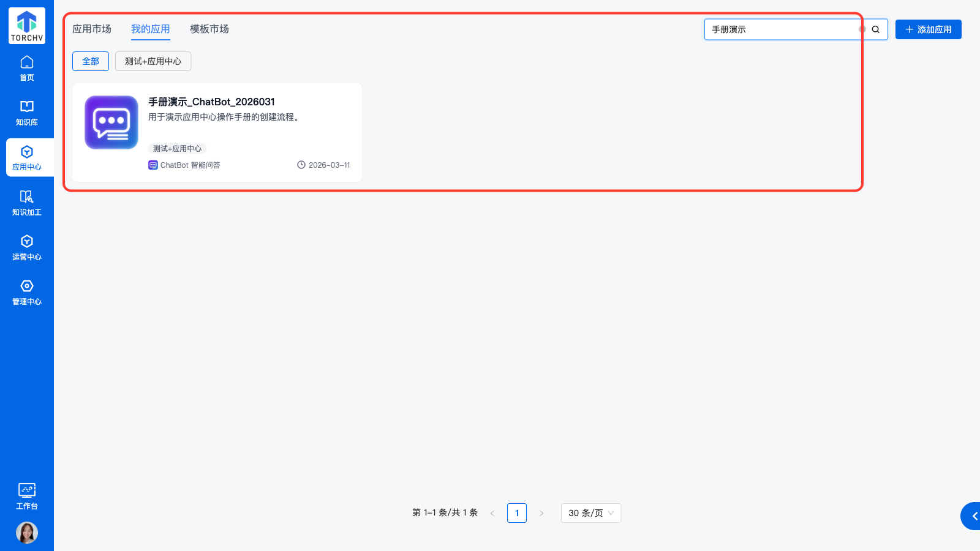
Task: Click the search magnifier icon
Action: tap(876, 29)
